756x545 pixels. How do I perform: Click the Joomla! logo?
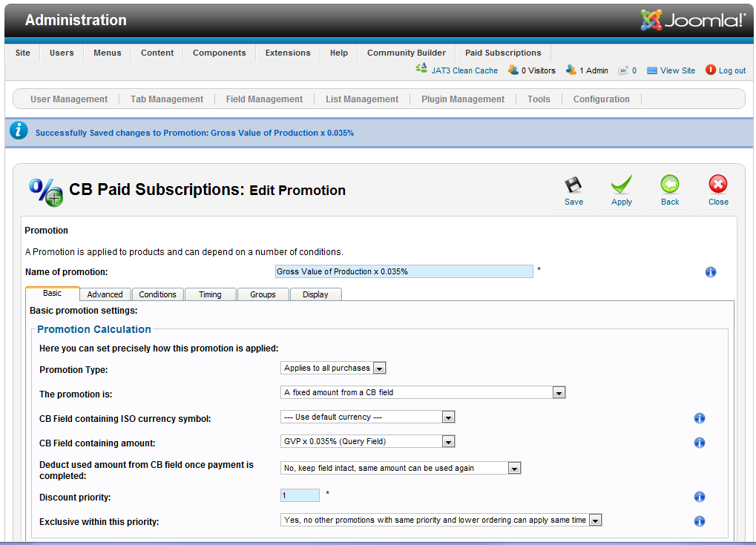[x=694, y=20]
